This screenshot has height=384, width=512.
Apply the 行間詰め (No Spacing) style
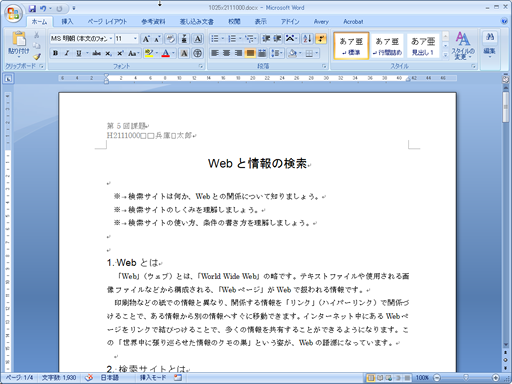point(387,46)
